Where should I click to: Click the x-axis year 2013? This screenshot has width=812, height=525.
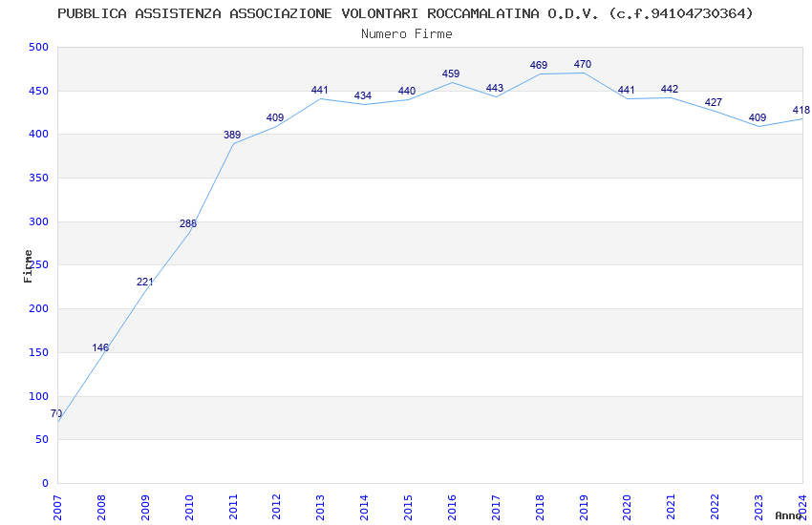[x=321, y=508]
